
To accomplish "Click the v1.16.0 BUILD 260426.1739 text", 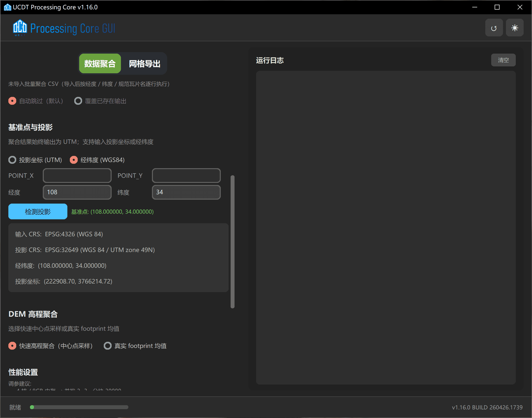I will (x=487, y=407).
